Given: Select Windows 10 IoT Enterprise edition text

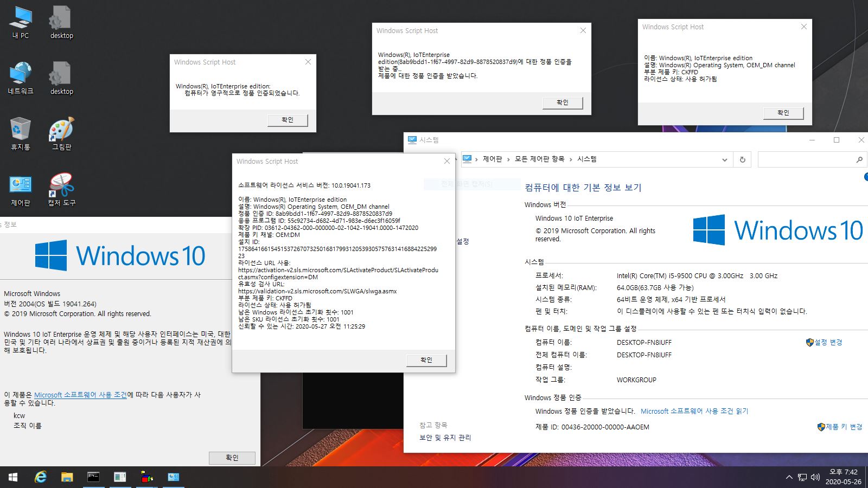Looking at the screenshot, I should [x=575, y=219].
